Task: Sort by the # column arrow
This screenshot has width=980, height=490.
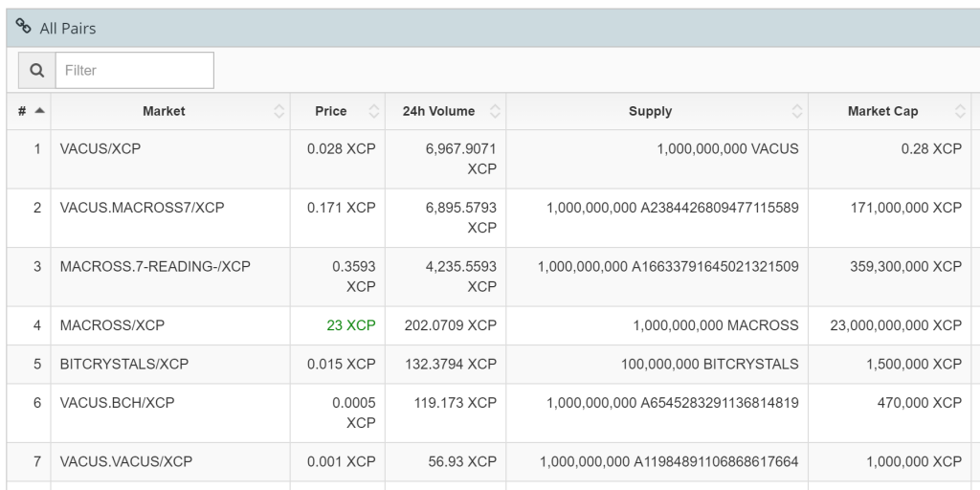Action: pyautogui.click(x=39, y=111)
